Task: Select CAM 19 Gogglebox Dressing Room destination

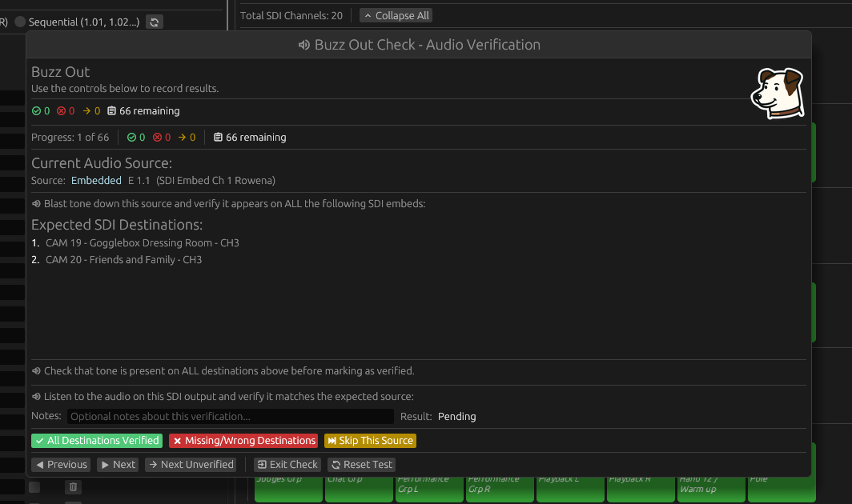Action: (142, 243)
